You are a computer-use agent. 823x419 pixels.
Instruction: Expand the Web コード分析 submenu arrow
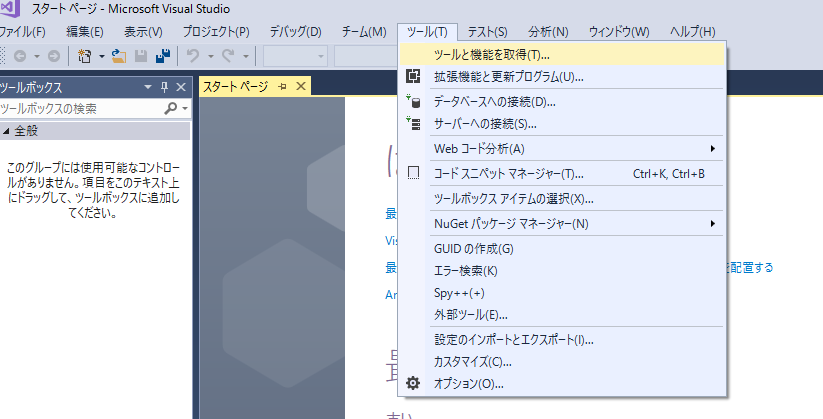coord(712,149)
